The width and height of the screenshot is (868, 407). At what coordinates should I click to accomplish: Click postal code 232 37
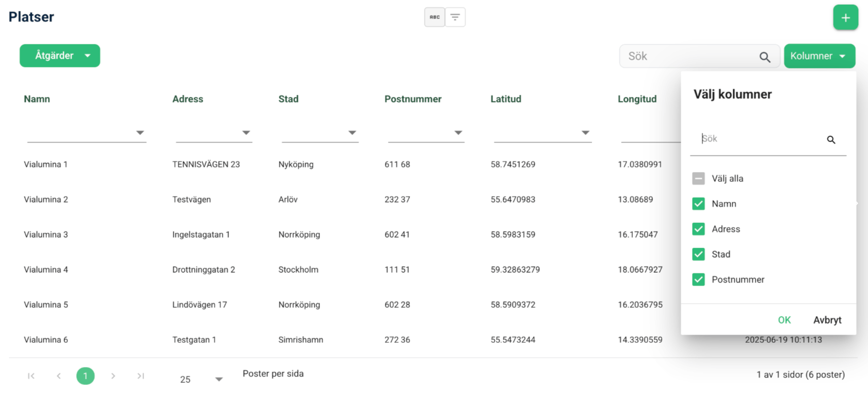[397, 200]
